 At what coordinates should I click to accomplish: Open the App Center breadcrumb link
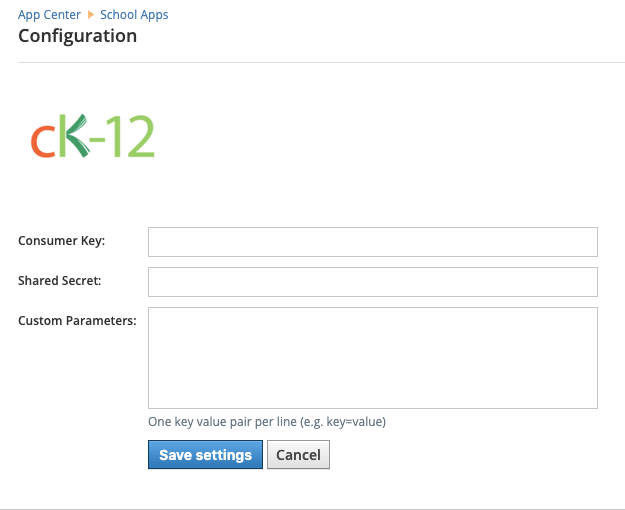[x=50, y=15]
